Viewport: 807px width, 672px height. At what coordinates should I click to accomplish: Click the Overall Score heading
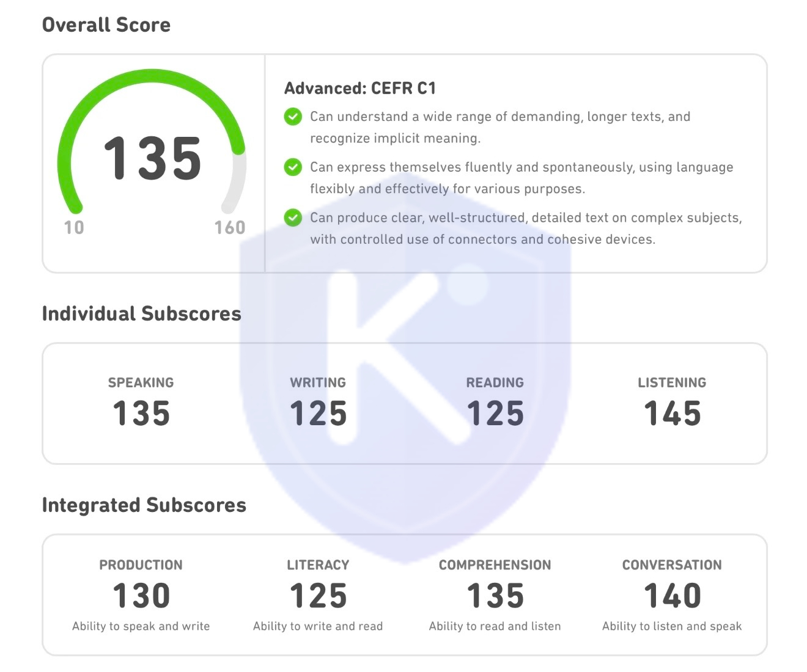tap(106, 25)
